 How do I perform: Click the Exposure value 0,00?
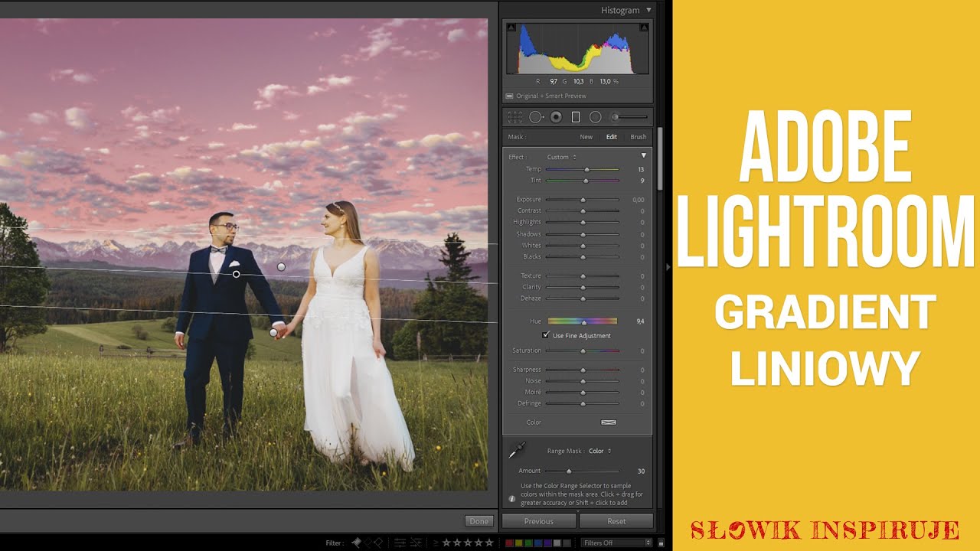tap(639, 200)
